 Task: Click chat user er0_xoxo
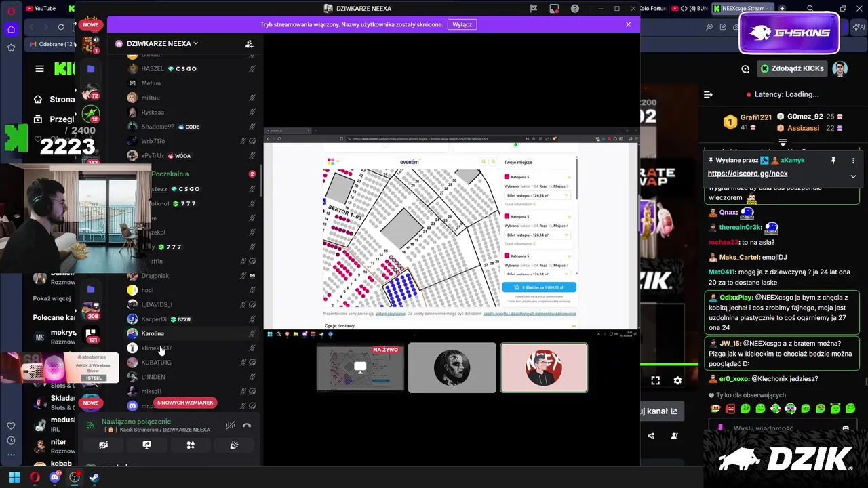[x=734, y=379]
